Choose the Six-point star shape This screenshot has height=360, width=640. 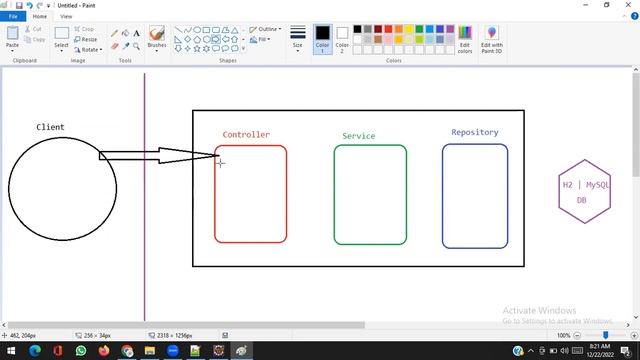pos(207,49)
